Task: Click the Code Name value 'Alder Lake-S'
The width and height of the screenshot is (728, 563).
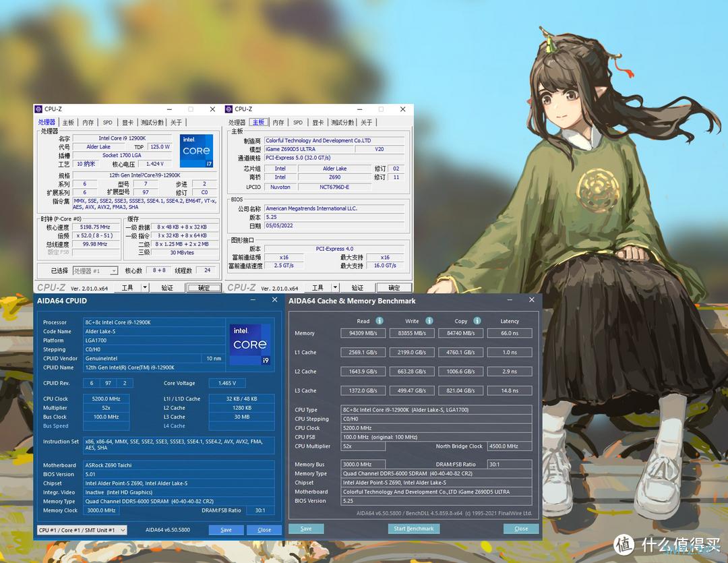Action: point(154,331)
